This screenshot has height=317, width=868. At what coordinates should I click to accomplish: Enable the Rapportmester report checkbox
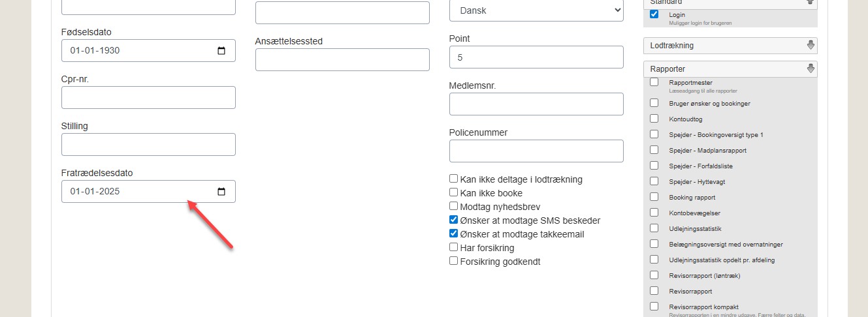pyautogui.click(x=654, y=82)
